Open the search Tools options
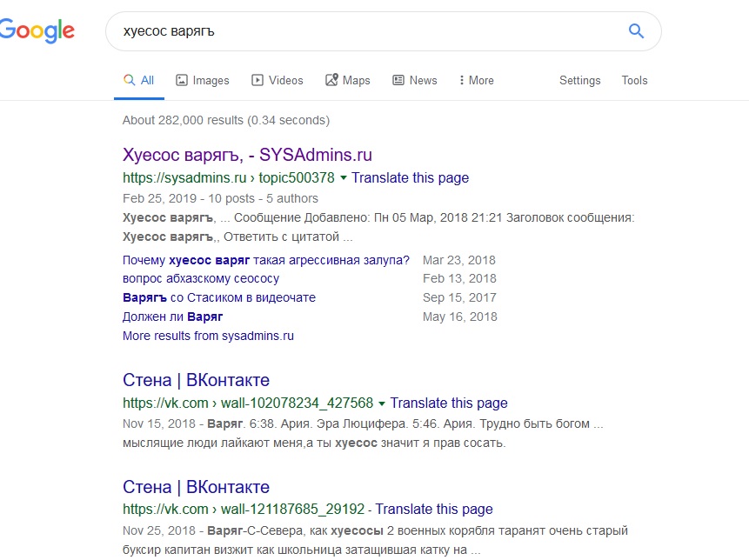 click(634, 80)
